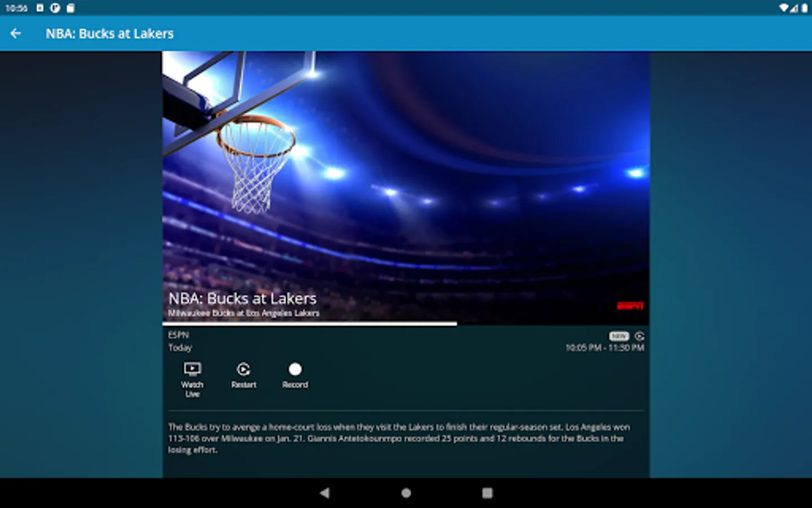The image size is (812, 508).
Task: Click the battery status icon
Action: tap(804, 8)
